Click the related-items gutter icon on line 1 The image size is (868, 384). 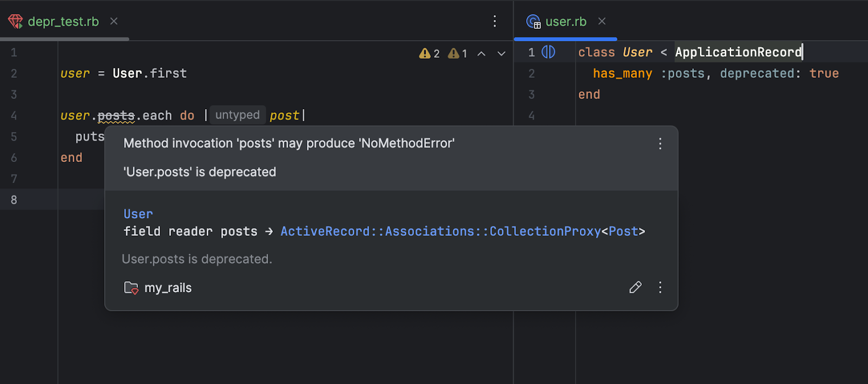coord(548,52)
